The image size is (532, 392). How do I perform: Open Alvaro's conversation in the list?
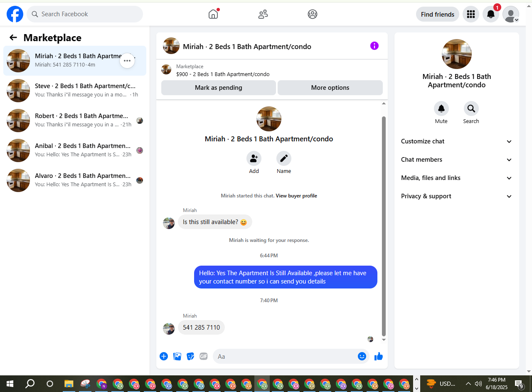[x=75, y=180]
